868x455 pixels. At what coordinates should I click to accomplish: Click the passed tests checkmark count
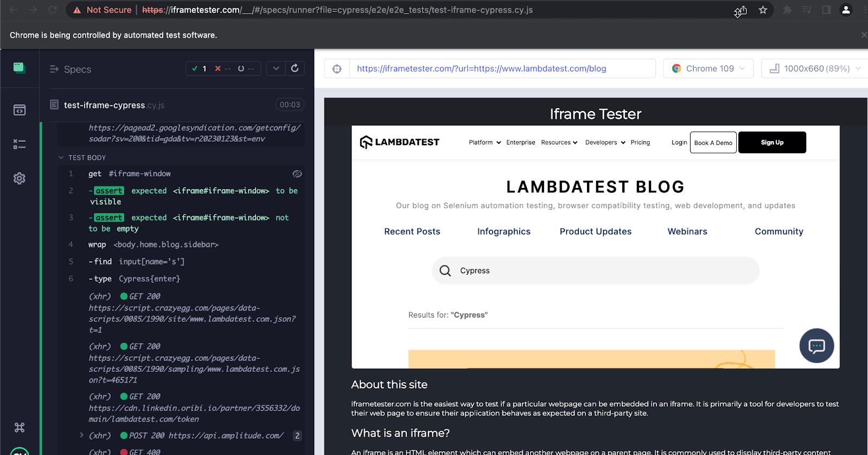(199, 68)
